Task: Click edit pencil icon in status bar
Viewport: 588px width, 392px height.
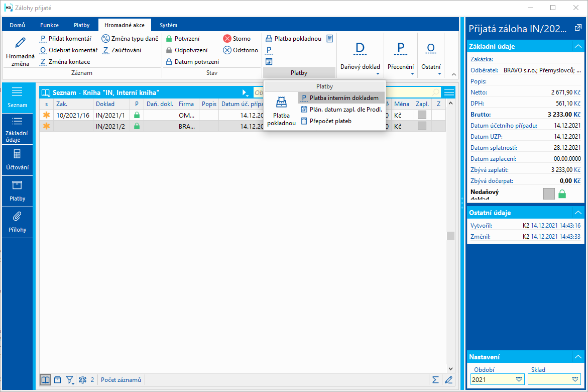Action: [449, 380]
